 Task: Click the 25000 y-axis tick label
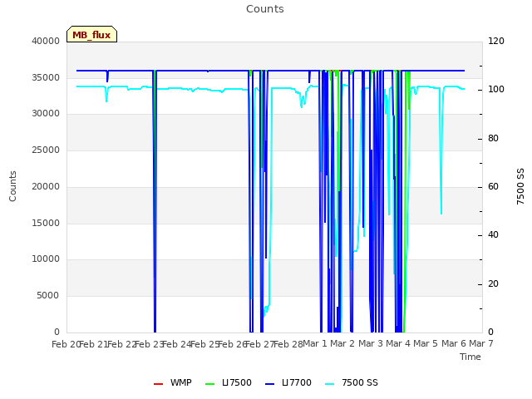[46, 150]
